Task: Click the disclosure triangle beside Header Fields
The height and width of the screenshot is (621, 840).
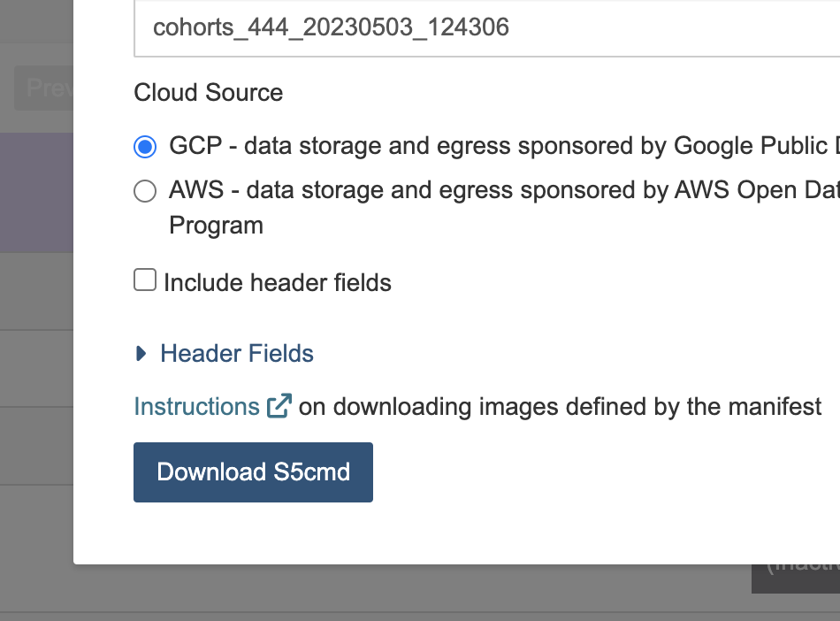Action: point(142,352)
